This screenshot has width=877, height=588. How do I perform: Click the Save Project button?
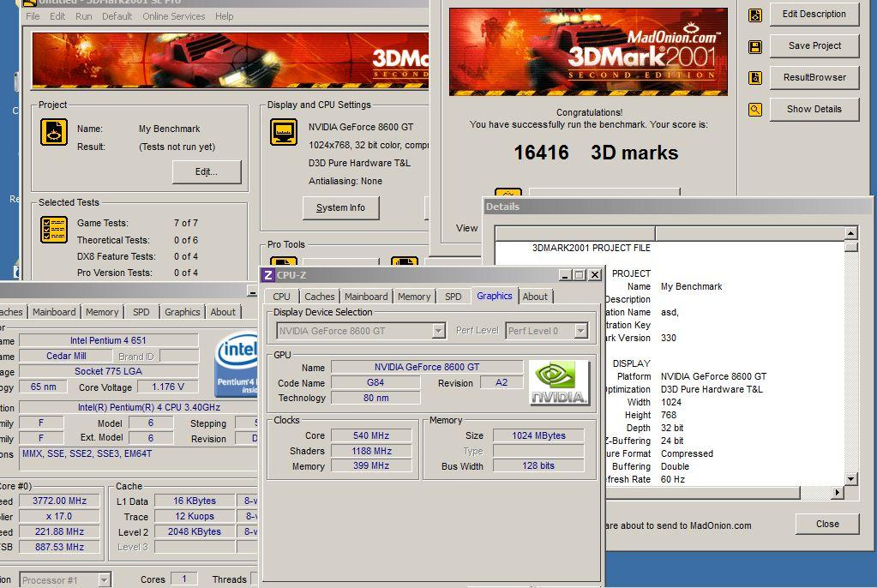coord(814,46)
